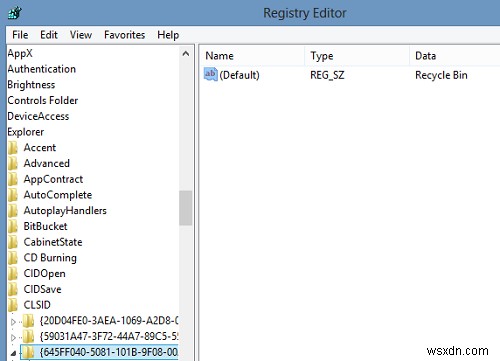Click the {59031A47 key folder icon
The width and height of the screenshot is (500, 361).
[x=29, y=336]
